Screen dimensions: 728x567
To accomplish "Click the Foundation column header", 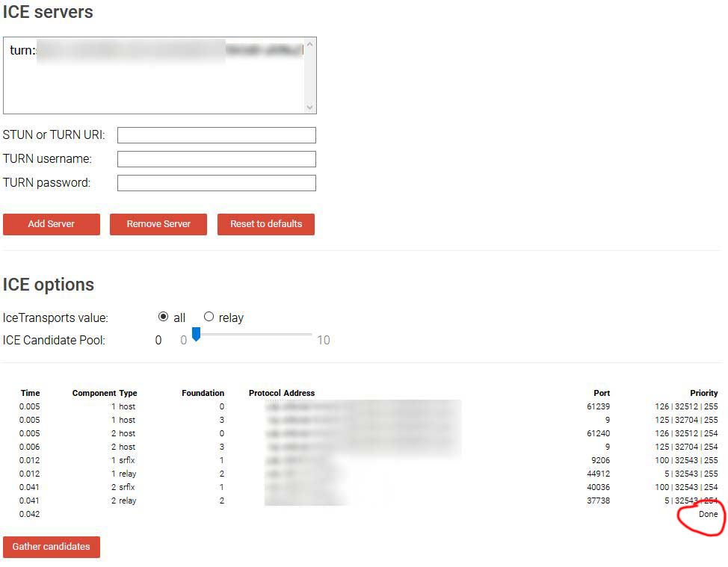I will click(203, 392).
